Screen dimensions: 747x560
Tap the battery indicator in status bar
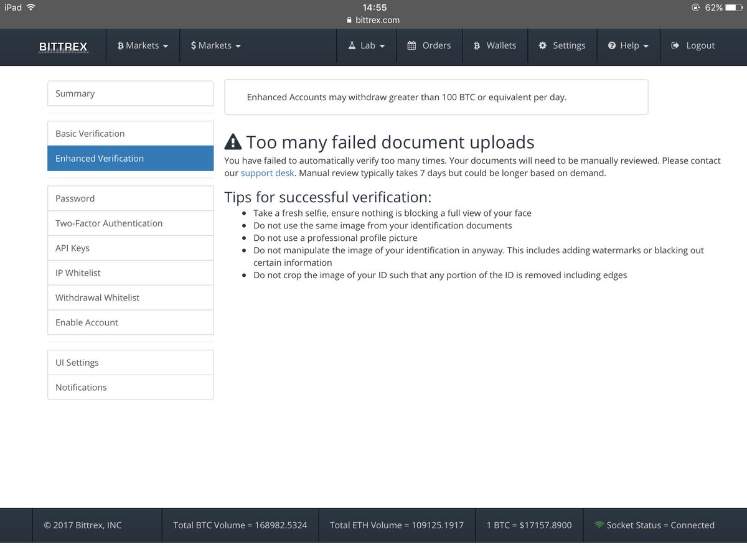734,7
